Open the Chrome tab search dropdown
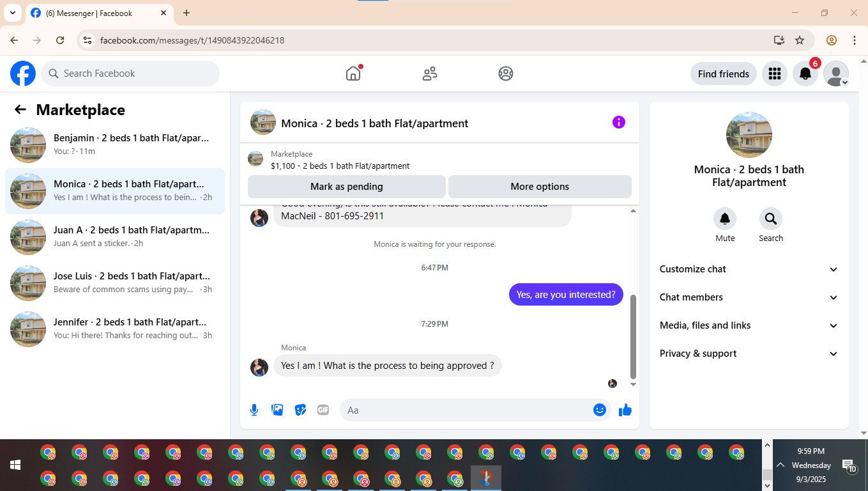Viewport: 868px width, 491px height. pyautogui.click(x=12, y=13)
